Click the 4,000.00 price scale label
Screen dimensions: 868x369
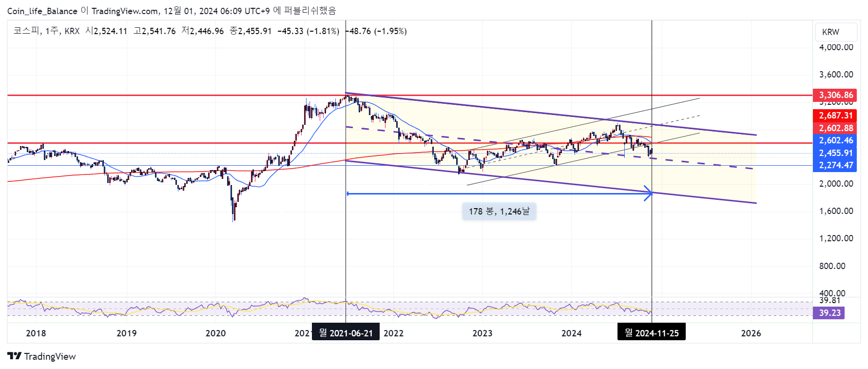tap(836, 47)
